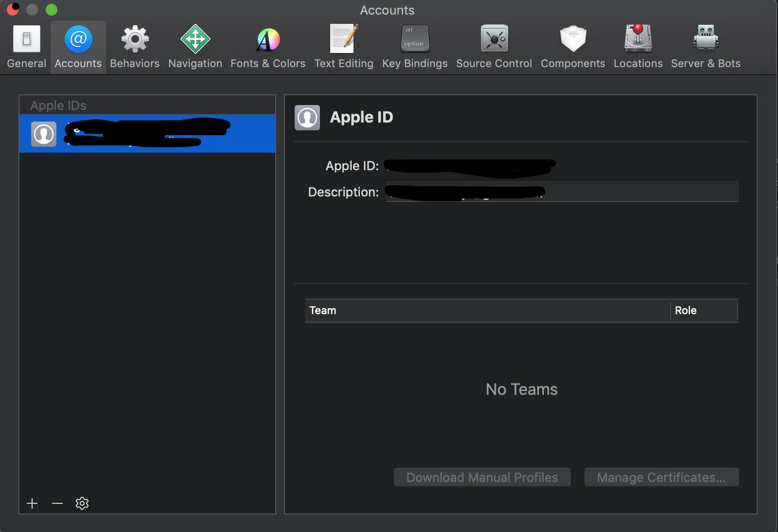Show Source Control preferences
This screenshot has width=778, height=532.
494,47
